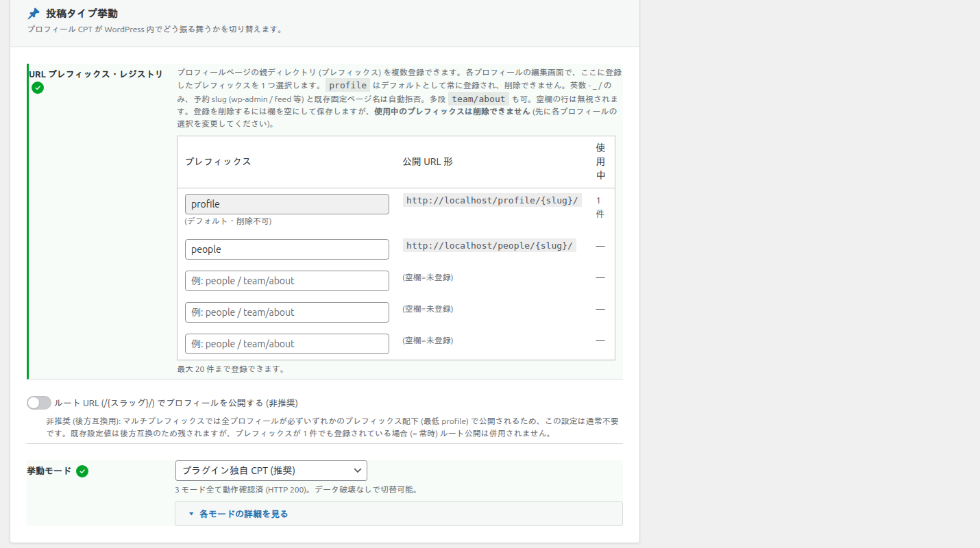Click the URL プレフィックス・レジストリ label
The width and height of the screenshot is (980, 548).
coord(96,74)
